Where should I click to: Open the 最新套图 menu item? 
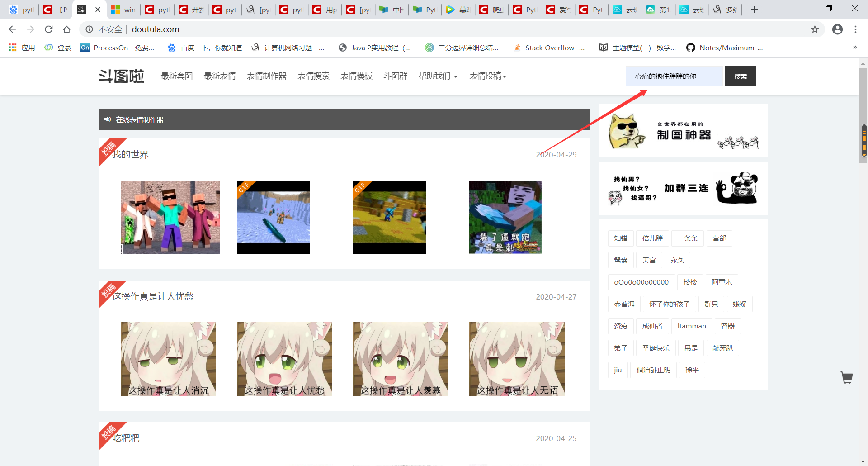pyautogui.click(x=177, y=76)
